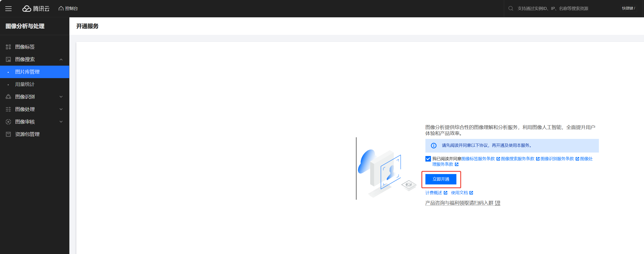The width and height of the screenshot is (644, 254).
Task: Open 使用文档 link
Action: (x=459, y=193)
